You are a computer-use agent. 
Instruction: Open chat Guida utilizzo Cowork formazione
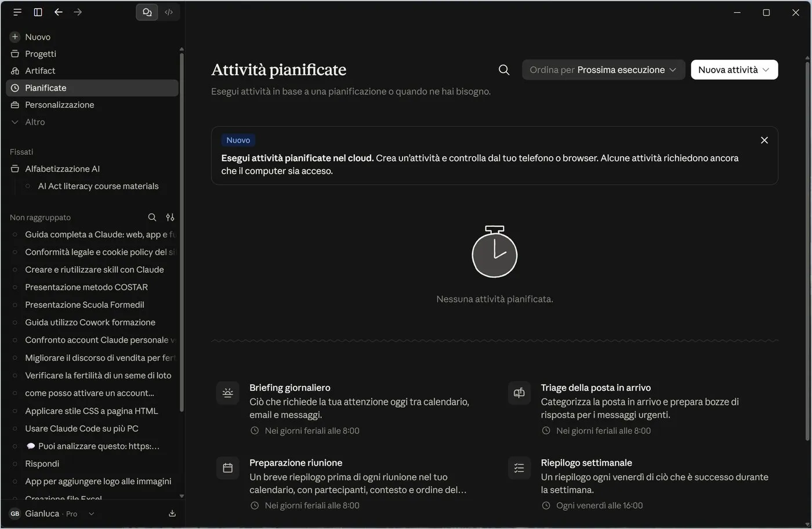(92, 322)
